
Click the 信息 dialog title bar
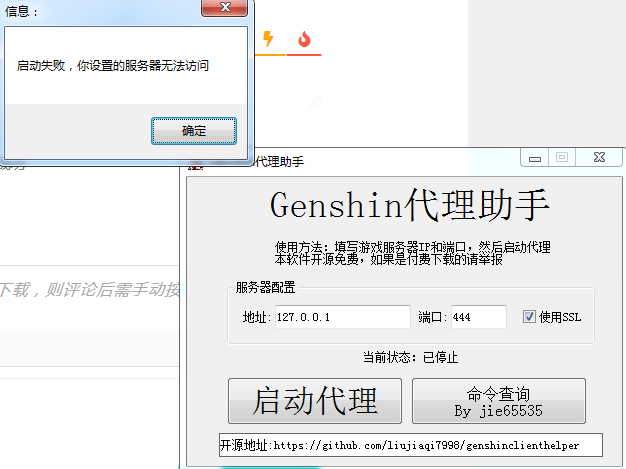click(100, 11)
